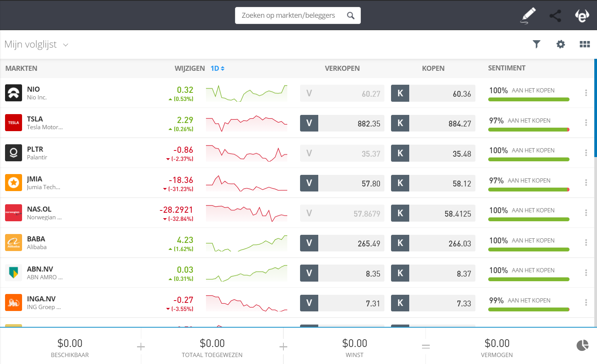597x364 pixels.
Task: Open the Norwegian company logo
Action: coord(14,213)
